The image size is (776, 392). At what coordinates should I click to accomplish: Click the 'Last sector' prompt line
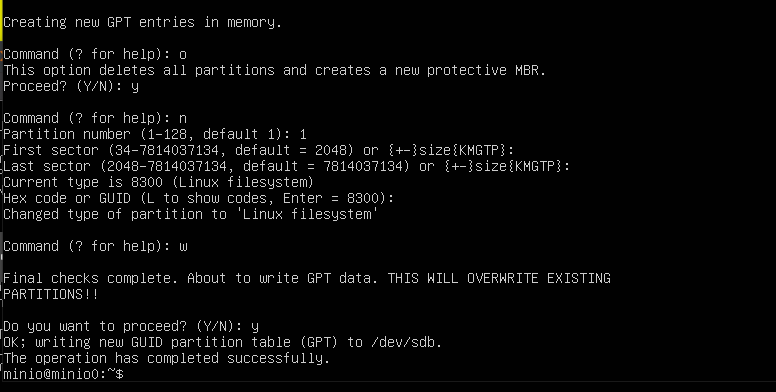[287, 166]
